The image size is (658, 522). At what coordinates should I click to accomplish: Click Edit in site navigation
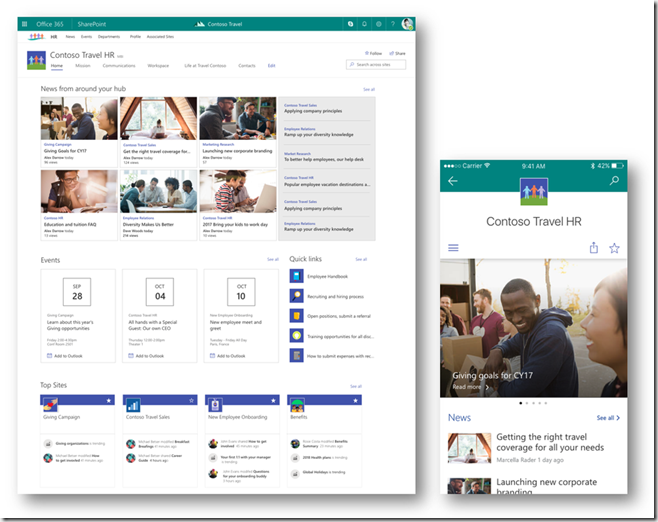click(272, 66)
